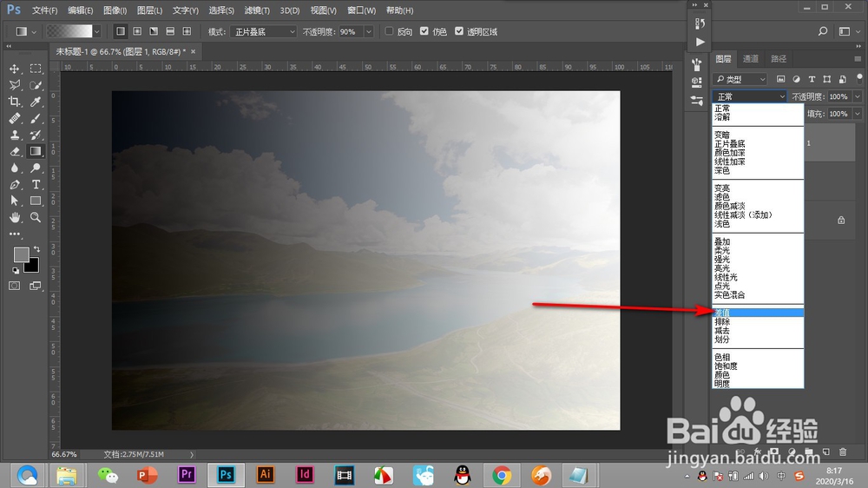The width and height of the screenshot is (868, 488).
Task: Enable the 反向 checkbox
Action: click(389, 31)
